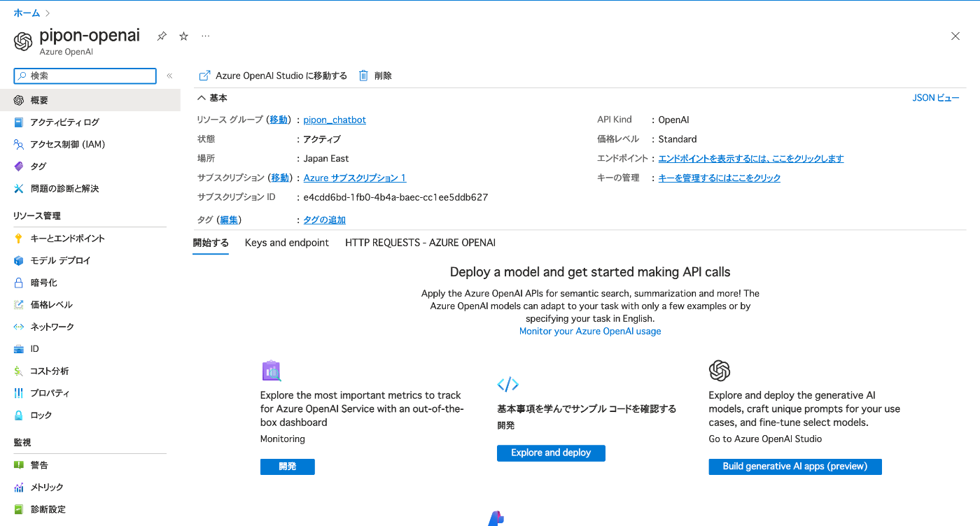Open Monitor your Azure OpenAI usage link

[590, 331]
